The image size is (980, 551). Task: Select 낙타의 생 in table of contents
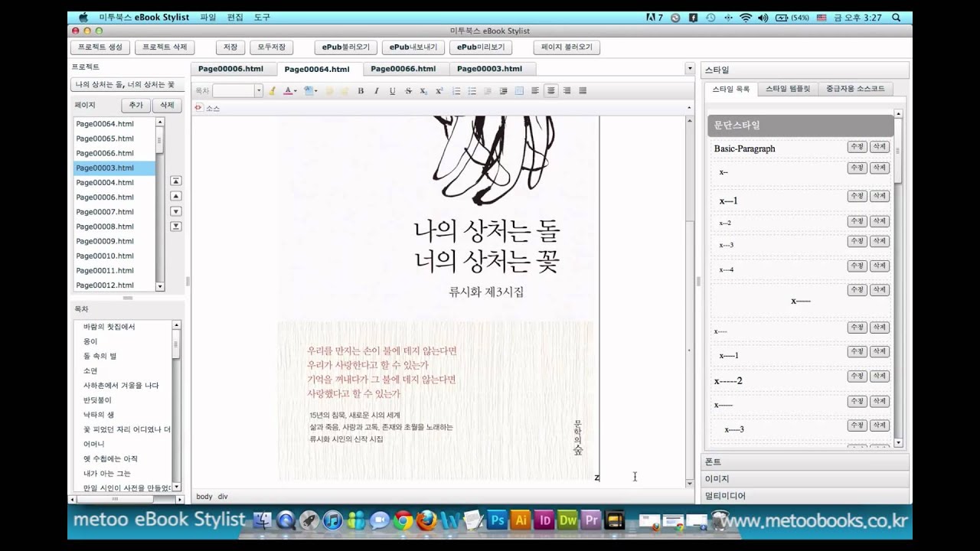(x=122, y=415)
